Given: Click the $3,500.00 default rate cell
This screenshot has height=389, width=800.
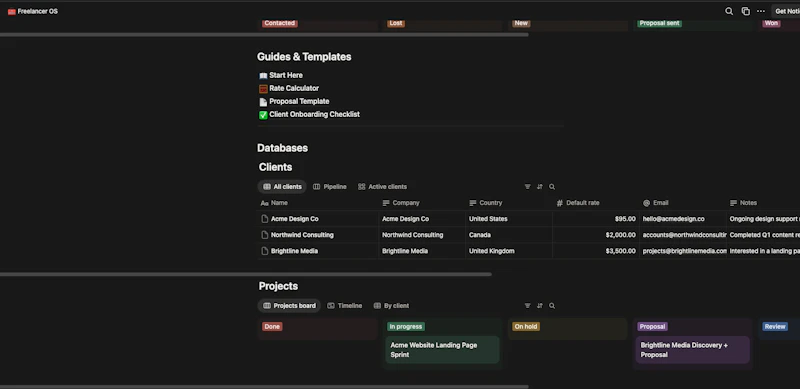Looking at the screenshot, I should point(595,251).
